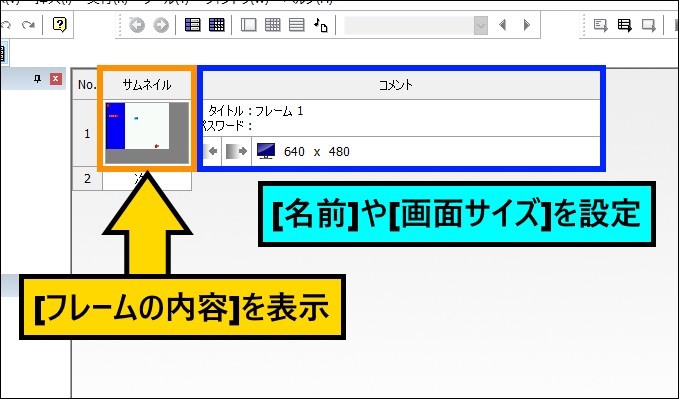Go to previous frame with left triangle
The height and width of the screenshot is (399, 679).
[x=502, y=25]
